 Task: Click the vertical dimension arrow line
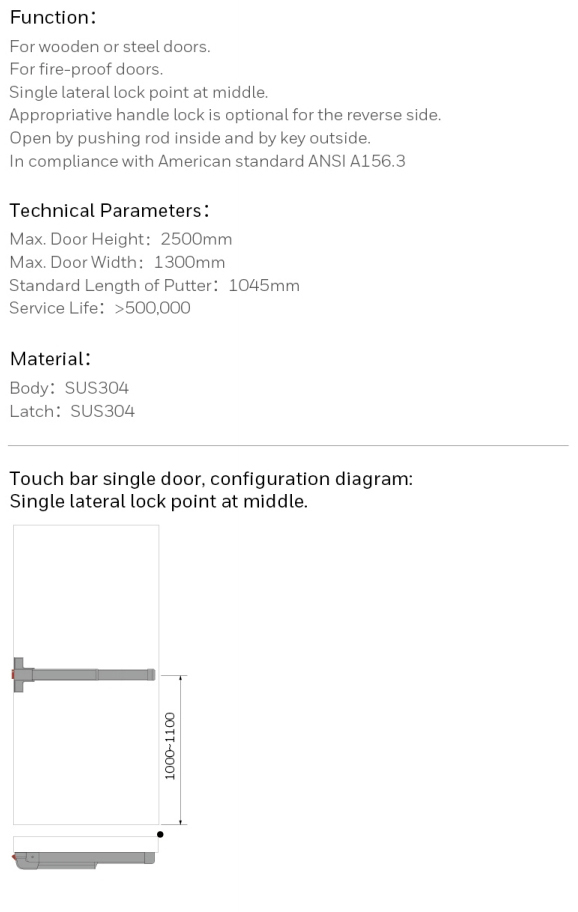point(181,750)
